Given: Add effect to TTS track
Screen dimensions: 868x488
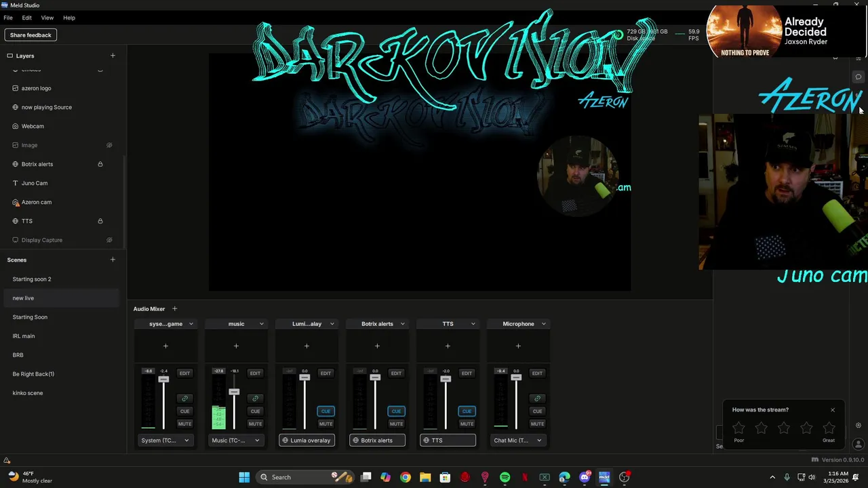Looking at the screenshot, I should [x=448, y=346].
